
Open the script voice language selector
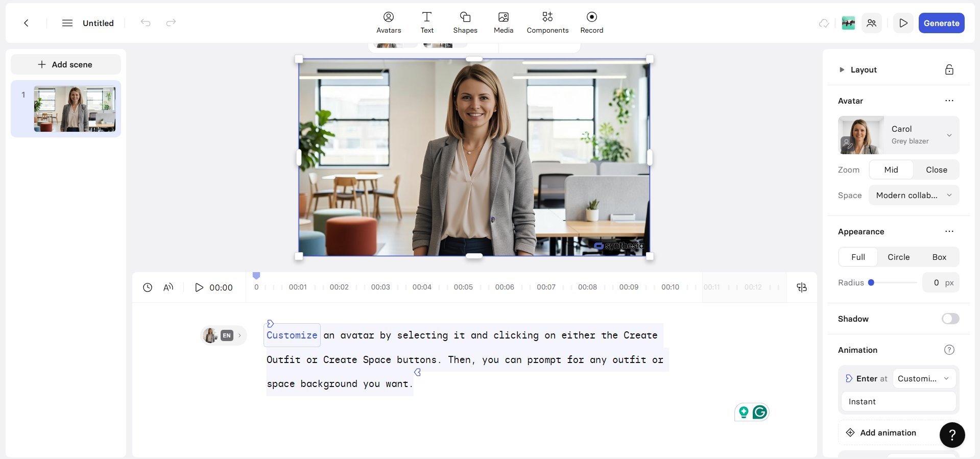(x=224, y=335)
